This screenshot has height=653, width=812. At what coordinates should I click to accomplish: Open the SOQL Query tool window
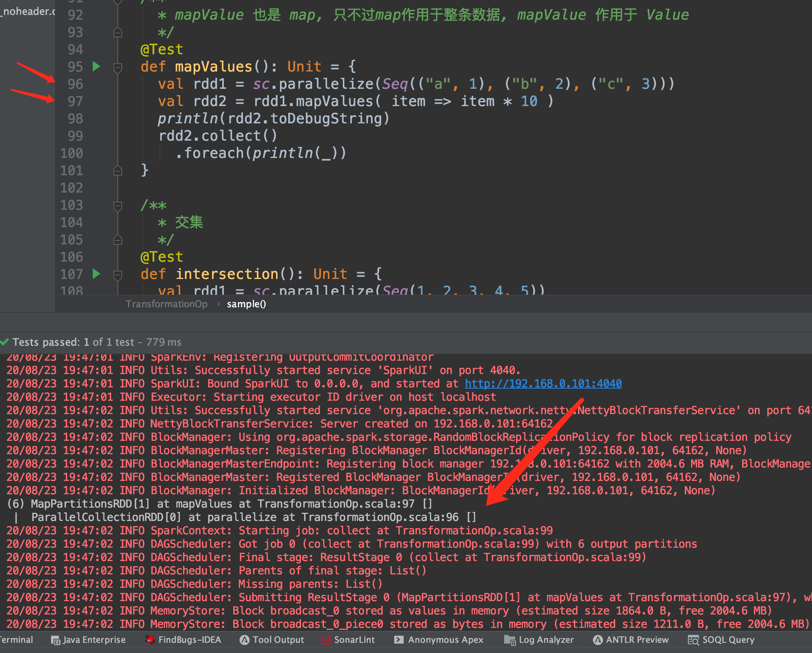coord(721,640)
